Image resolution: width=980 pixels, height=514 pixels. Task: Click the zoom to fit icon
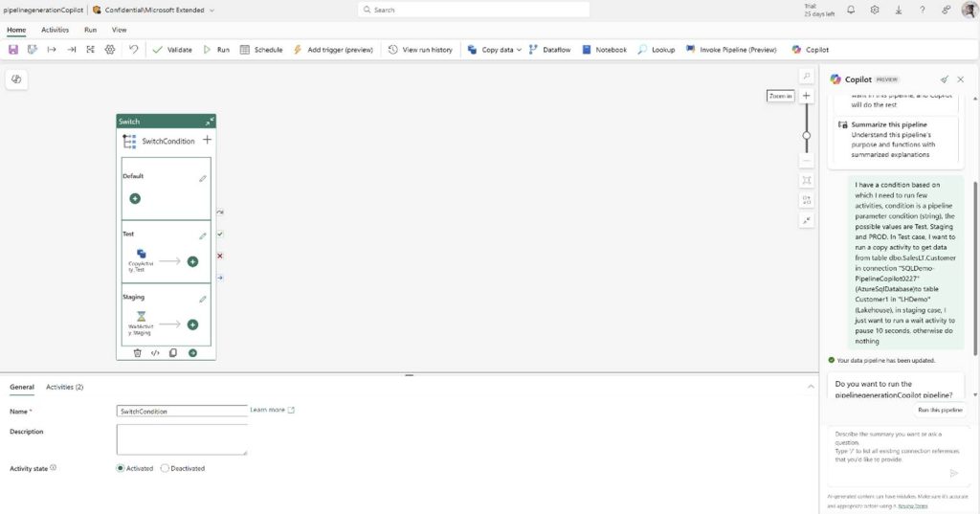coord(807,180)
